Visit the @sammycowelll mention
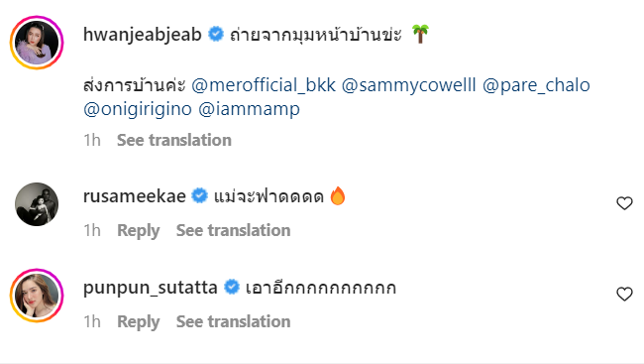 click(408, 85)
